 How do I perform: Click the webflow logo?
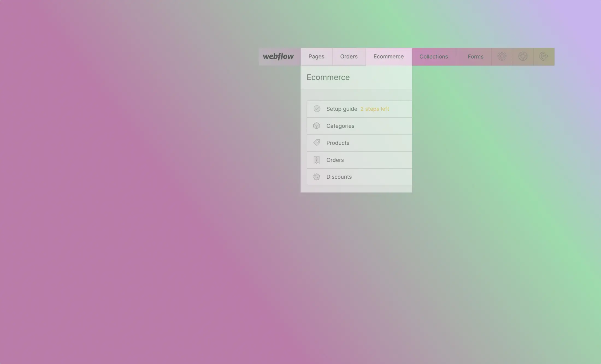click(278, 56)
